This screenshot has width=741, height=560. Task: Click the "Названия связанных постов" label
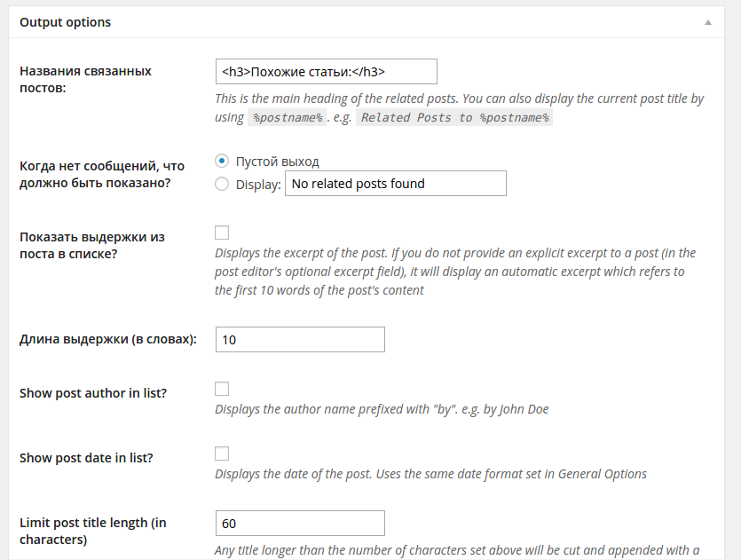click(x=85, y=79)
